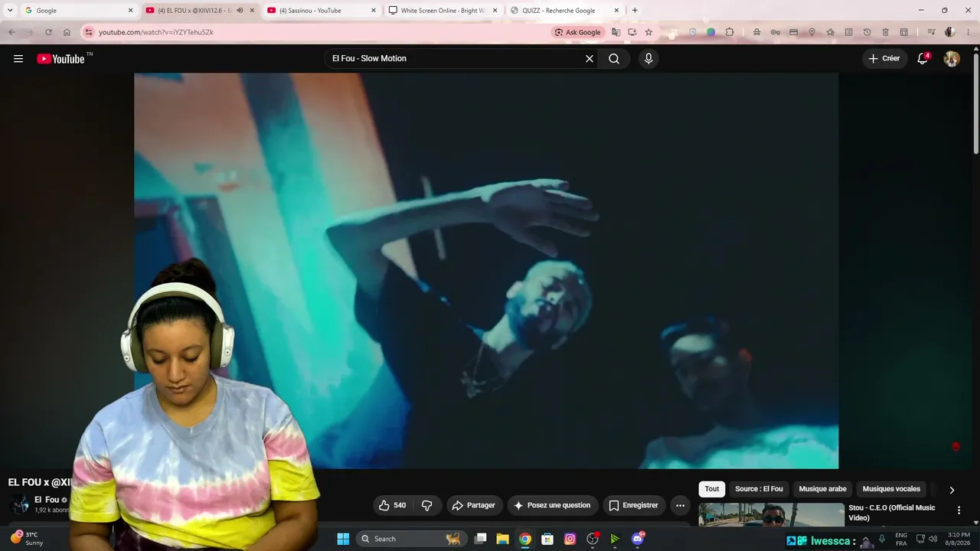980x551 pixels.
Task: Dislike the El Fou video
Action: click(427, 505)
